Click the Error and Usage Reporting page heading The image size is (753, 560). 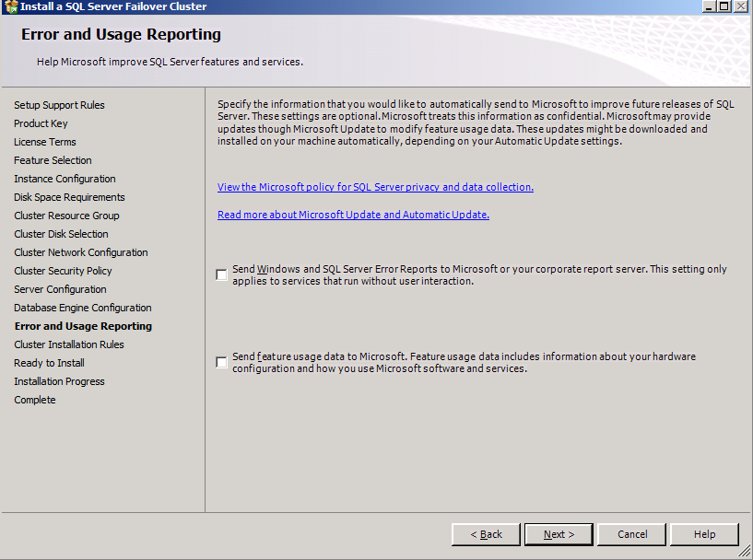tap(121, 35)
